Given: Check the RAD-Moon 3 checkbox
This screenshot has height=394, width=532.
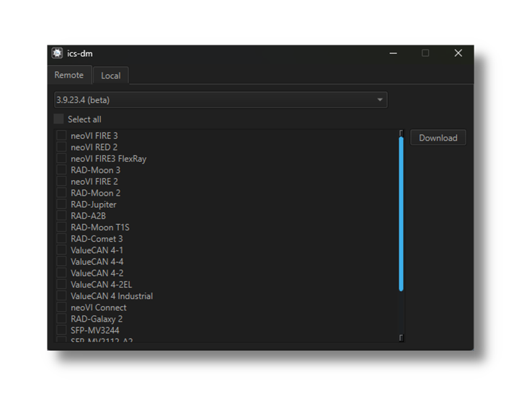Looking at the screenshot, I should click(x=62, y=170).
